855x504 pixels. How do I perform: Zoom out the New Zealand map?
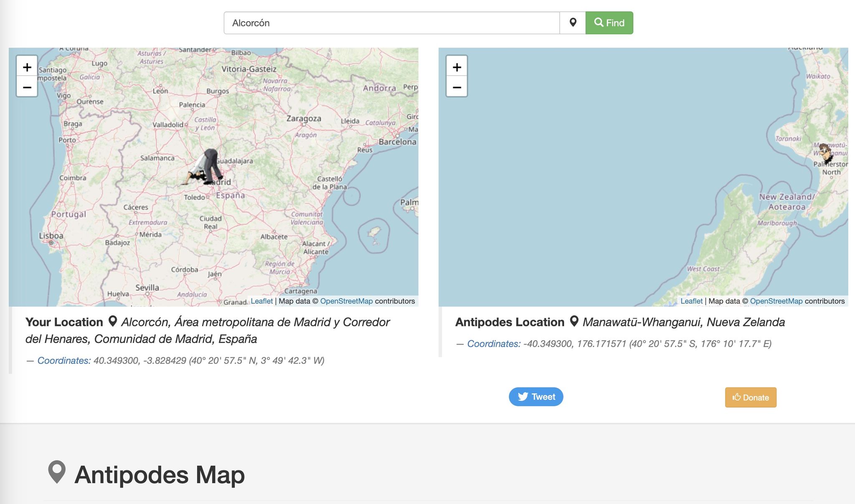pyautogui.click(x=456, y=87)
